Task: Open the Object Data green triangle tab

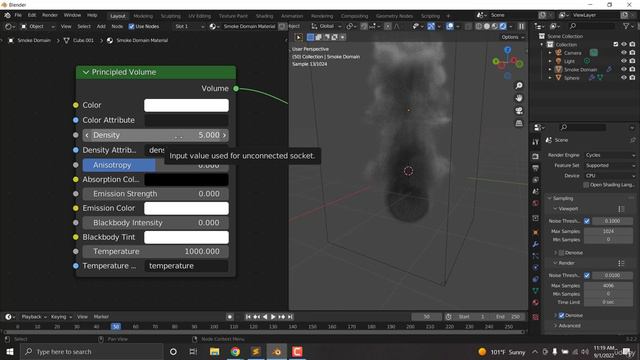Action: pos(536,291)
